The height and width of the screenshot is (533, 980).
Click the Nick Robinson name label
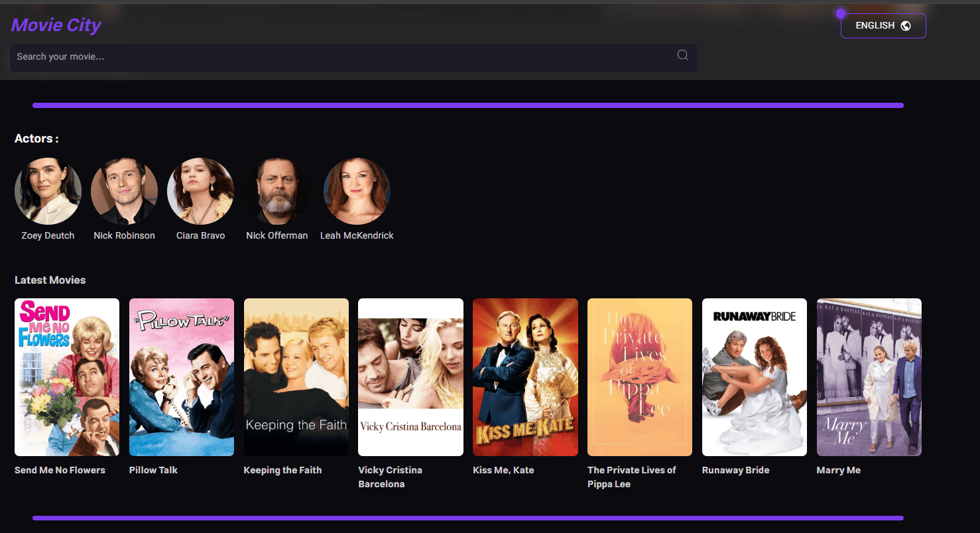(124, 235)
